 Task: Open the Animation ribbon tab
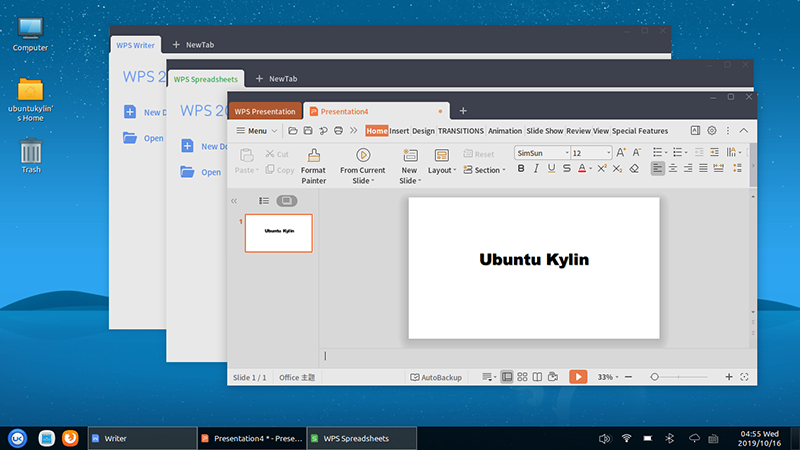(505, 131)
